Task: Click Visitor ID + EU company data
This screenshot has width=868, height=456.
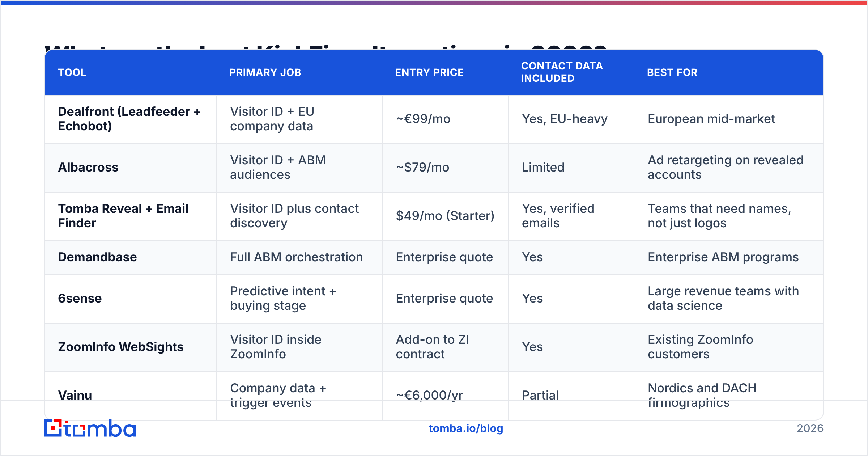Action: coord(299,119)
